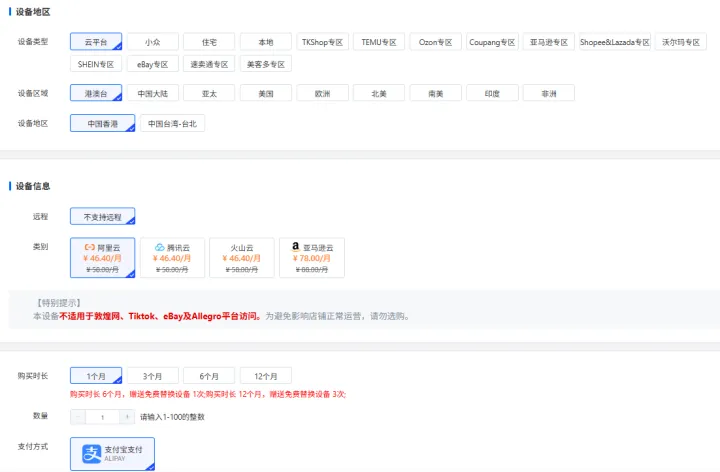
Task: Select 亚马逊专区 option
Action: pos(549,42)
